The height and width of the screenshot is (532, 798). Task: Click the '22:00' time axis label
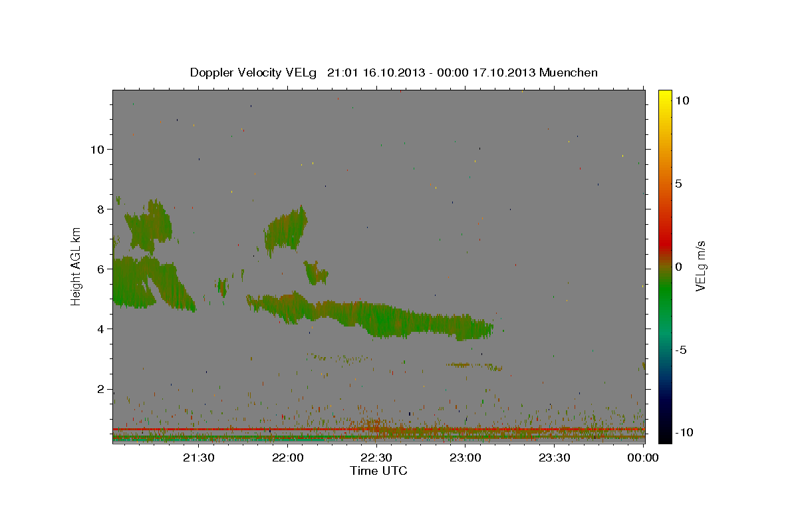coord(288,458)
